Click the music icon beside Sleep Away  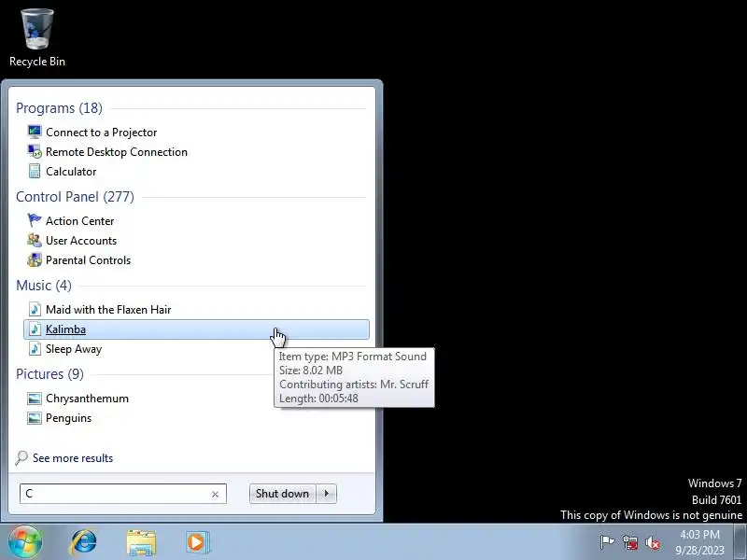[35, 348]
